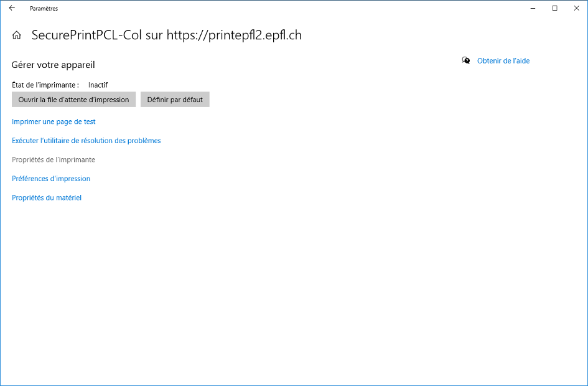Click the 'État de l'imprimante' label

click(45, 85)
